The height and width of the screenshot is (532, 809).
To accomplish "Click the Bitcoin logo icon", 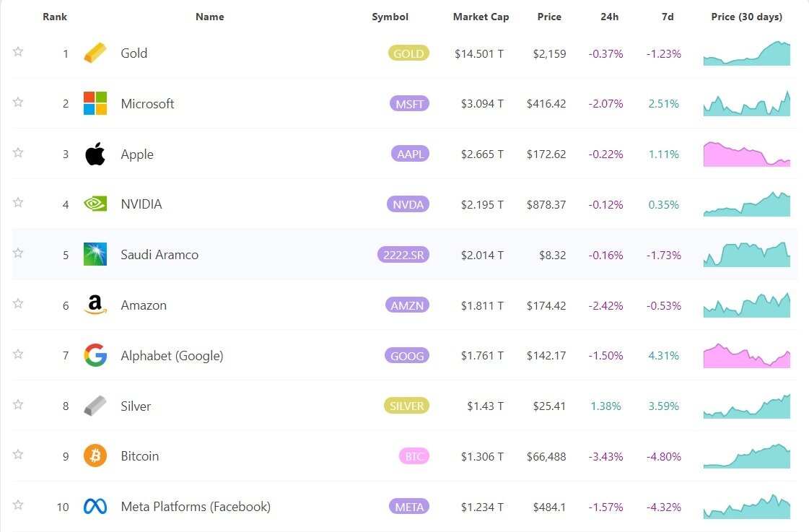I will (x=95, y=456).
